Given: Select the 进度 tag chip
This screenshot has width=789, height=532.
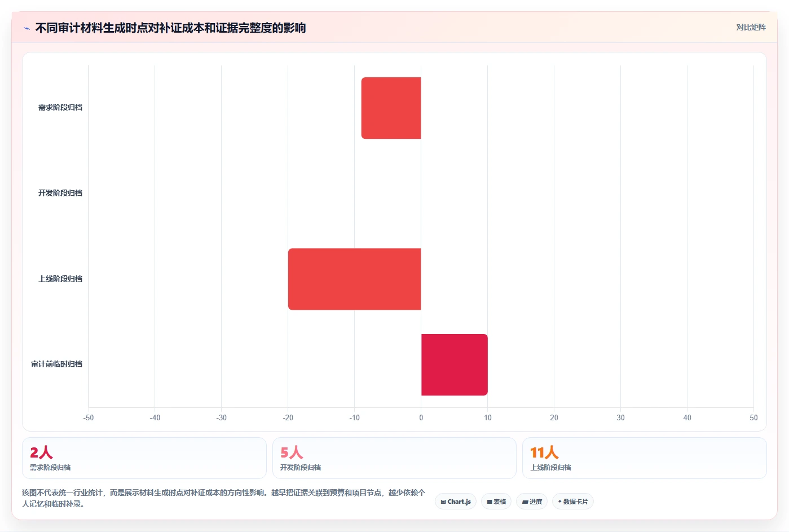Looking at the screenshot, I should [x=532, y=502].
